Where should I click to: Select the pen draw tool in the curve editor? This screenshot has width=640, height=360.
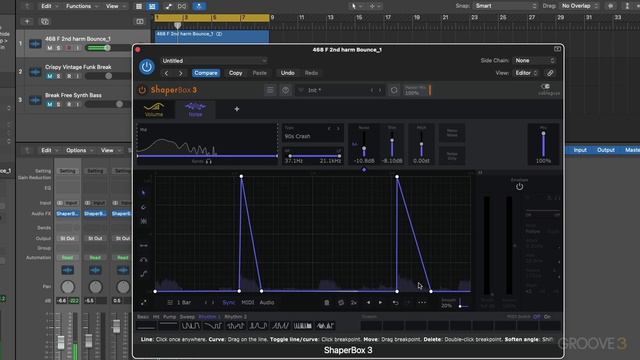click(143, 207)
